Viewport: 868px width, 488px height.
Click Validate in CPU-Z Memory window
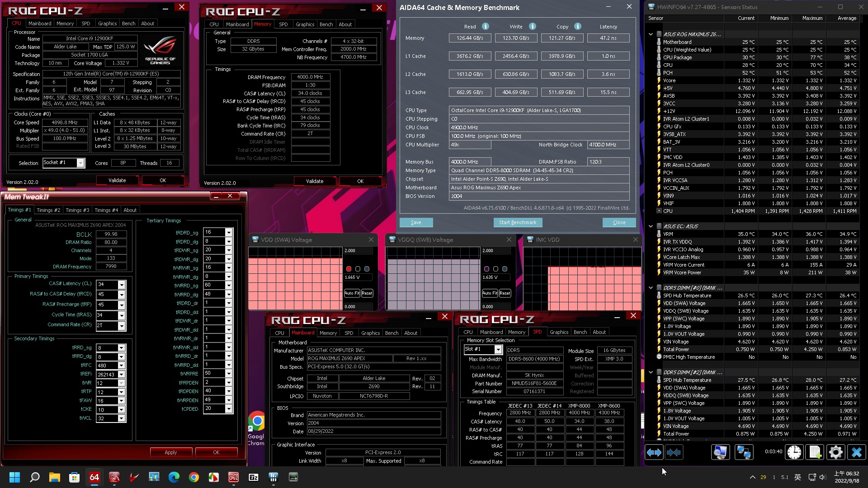tap(315, 181)
